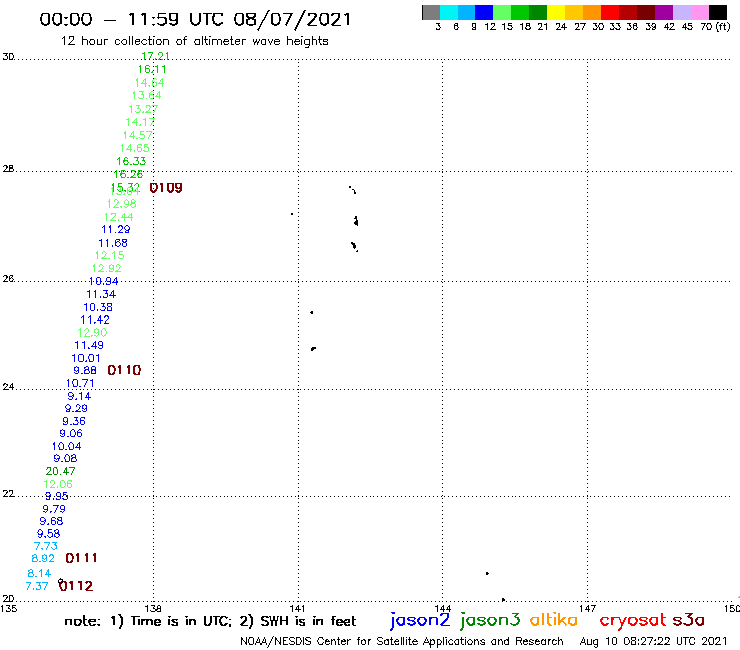Screen dimensions: 740x650
Task: Select the 10.71 wave height reading
Action: coord(80,383)
